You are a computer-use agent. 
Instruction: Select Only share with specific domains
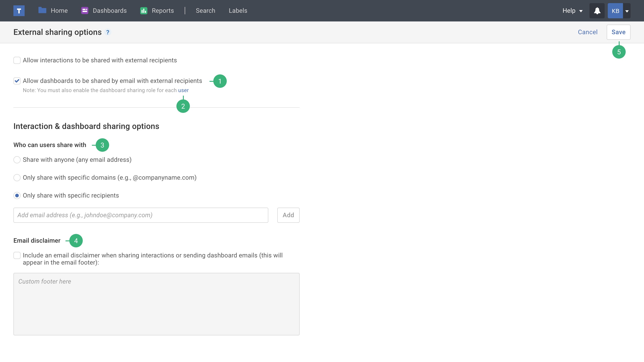pyautogui.click(x=17, y=178)
